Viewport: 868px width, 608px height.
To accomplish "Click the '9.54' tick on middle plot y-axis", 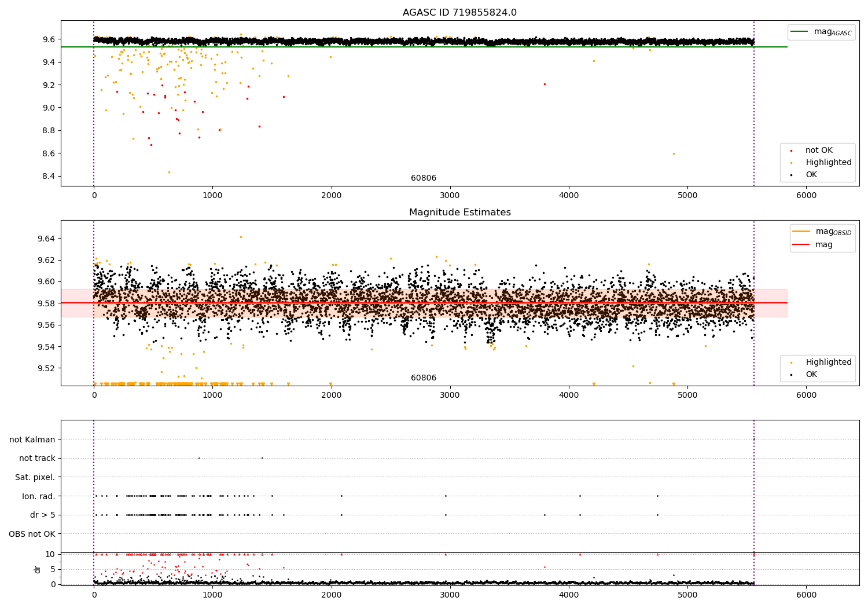I will click(x=46, y=347).
